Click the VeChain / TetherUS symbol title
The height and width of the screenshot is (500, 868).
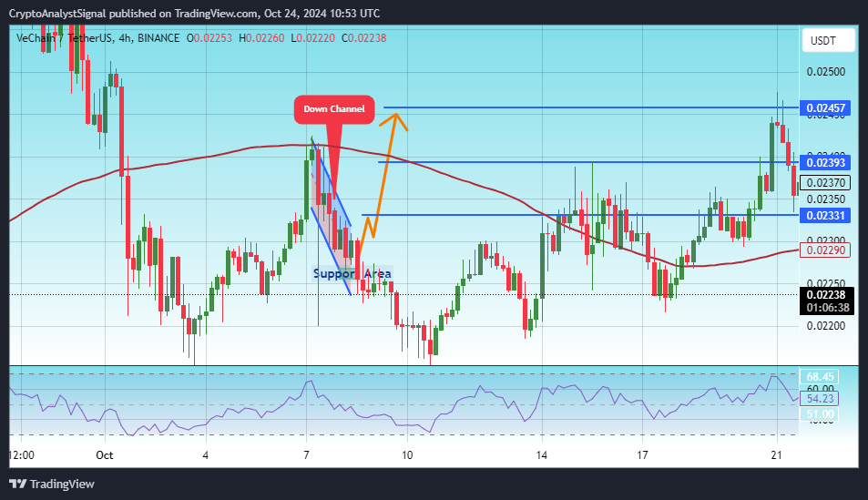point(65,38)
